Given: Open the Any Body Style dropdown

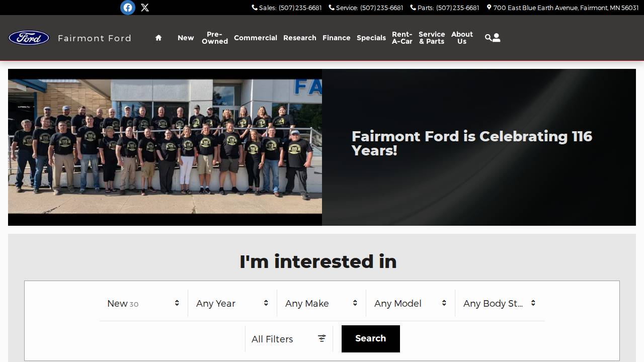Looking at the screenshot, I should point(499,303).
